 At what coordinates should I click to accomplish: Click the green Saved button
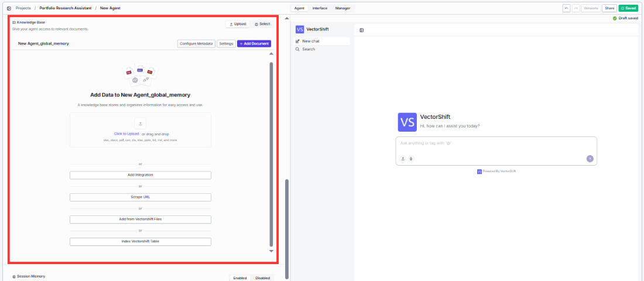628,8
